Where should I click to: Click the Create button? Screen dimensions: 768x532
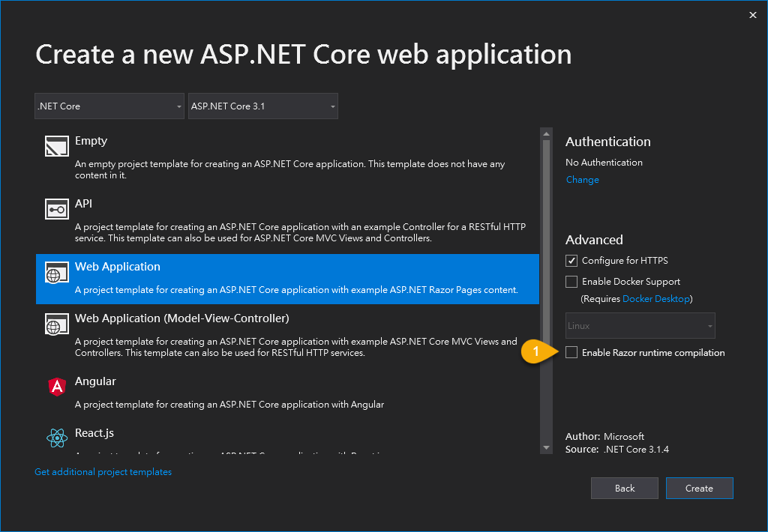click(x=699, y=488)
